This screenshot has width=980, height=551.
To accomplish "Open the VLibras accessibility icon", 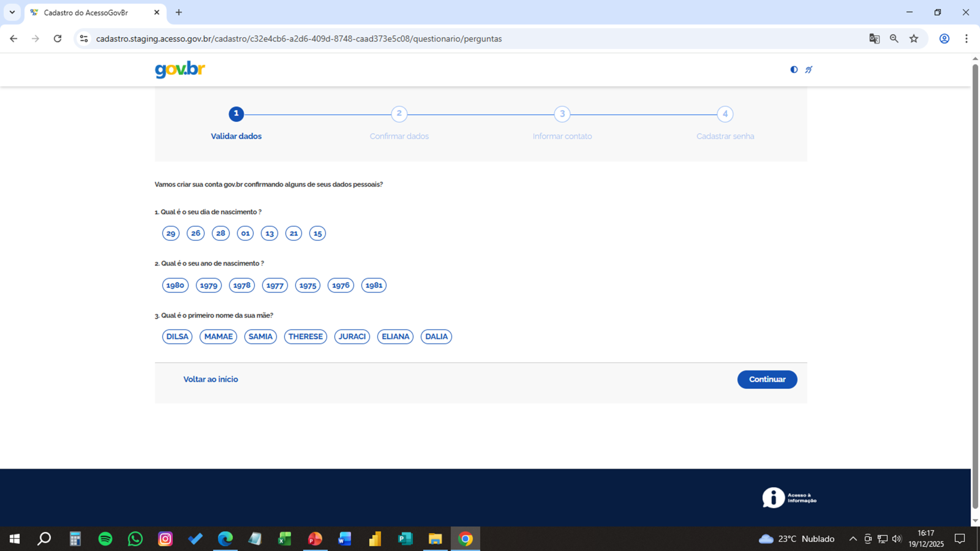I will [x=809, y=70].
